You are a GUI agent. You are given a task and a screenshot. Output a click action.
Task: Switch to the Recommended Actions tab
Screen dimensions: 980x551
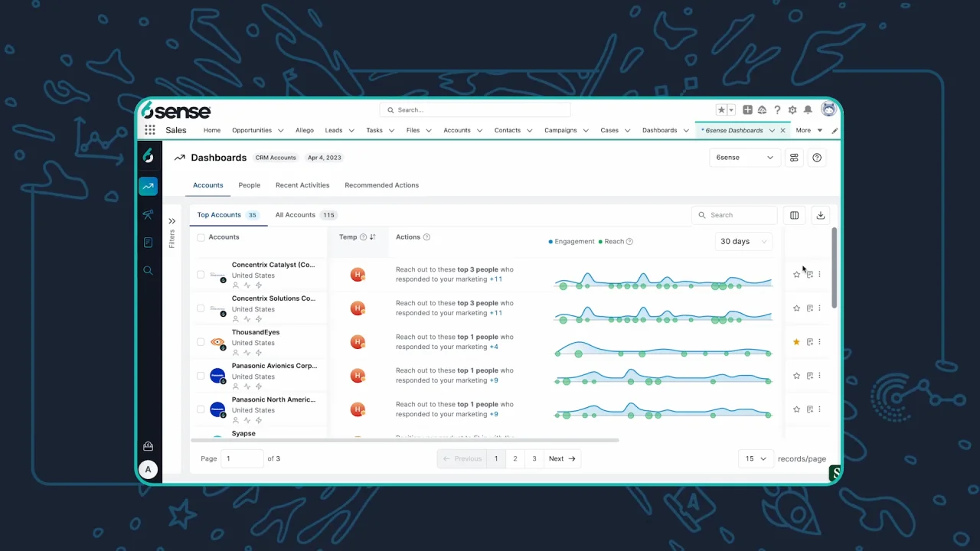coord(381,185)
